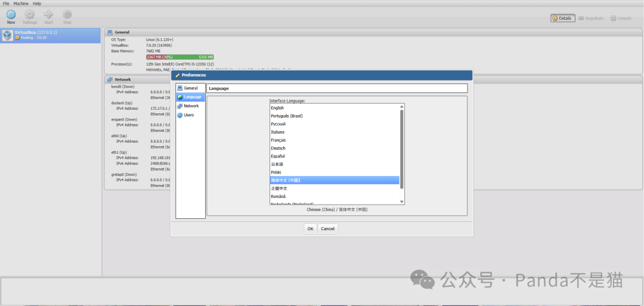Click the language list scroll down arrow
Image resolution: width=644 pixels, height=306 pixels.
click(402, 202)
